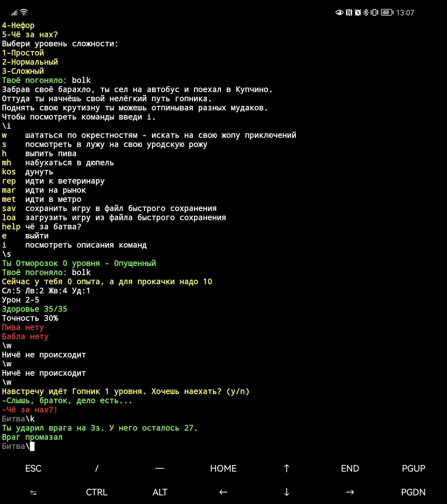Screen dimensions: 447x504
Task: Tap the '2-Нормальный' difficulty line
Action: tap(30, 62)
